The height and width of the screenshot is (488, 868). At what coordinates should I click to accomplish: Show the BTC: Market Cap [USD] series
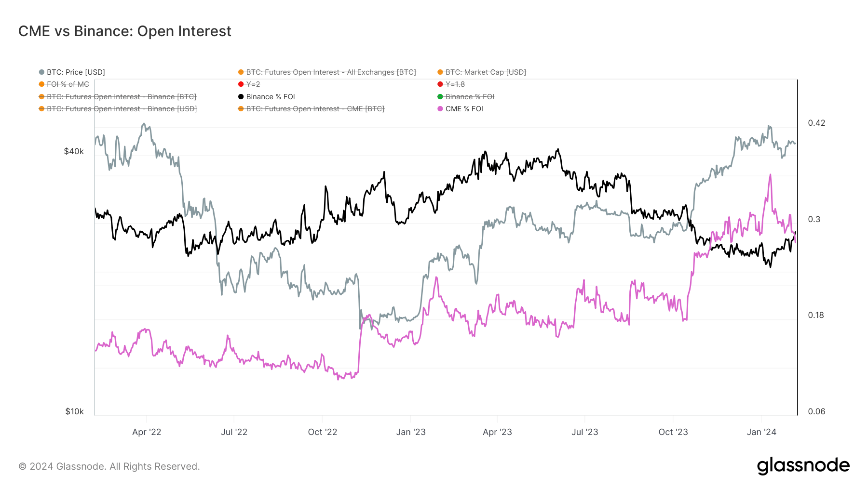(486, 72)
